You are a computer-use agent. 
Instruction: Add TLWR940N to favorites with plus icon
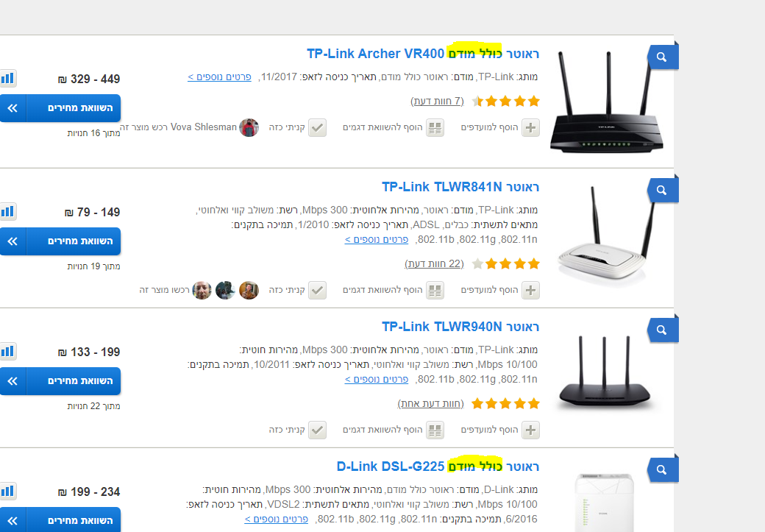(530, 430)
